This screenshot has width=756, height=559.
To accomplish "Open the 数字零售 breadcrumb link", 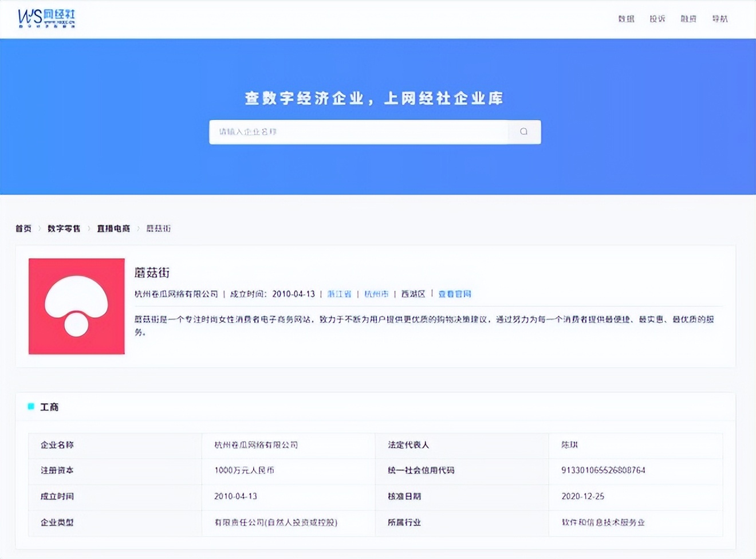I will pos(64,229).
